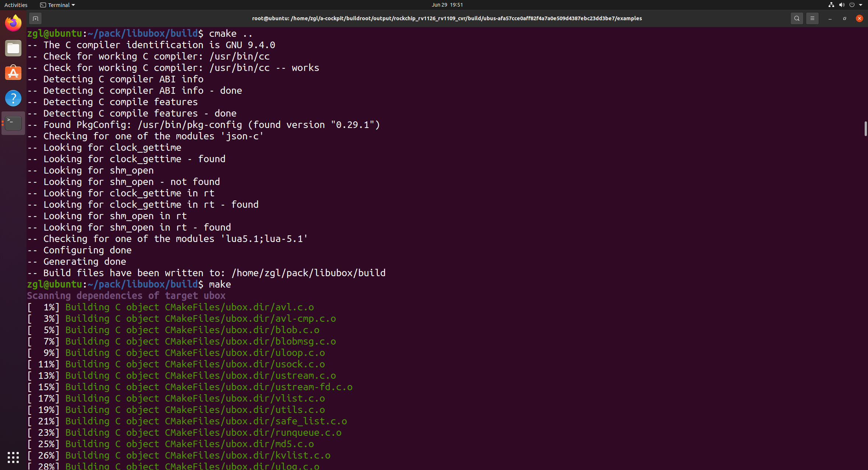Open the system status dropdown chevron
Screen dimensions: 868x470
pyautogui.click(x=861, y=5)
